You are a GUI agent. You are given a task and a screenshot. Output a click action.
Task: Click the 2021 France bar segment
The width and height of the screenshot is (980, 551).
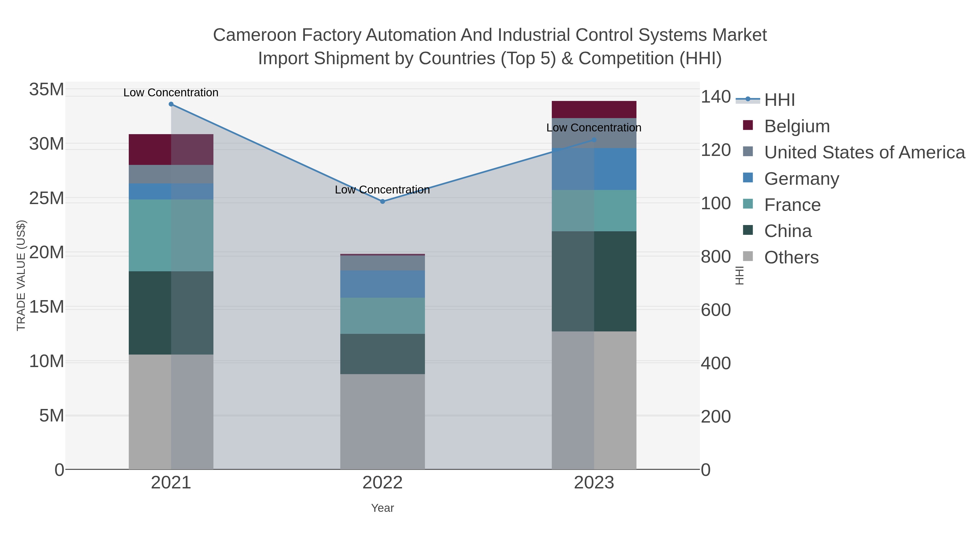[x=171, y=235]
